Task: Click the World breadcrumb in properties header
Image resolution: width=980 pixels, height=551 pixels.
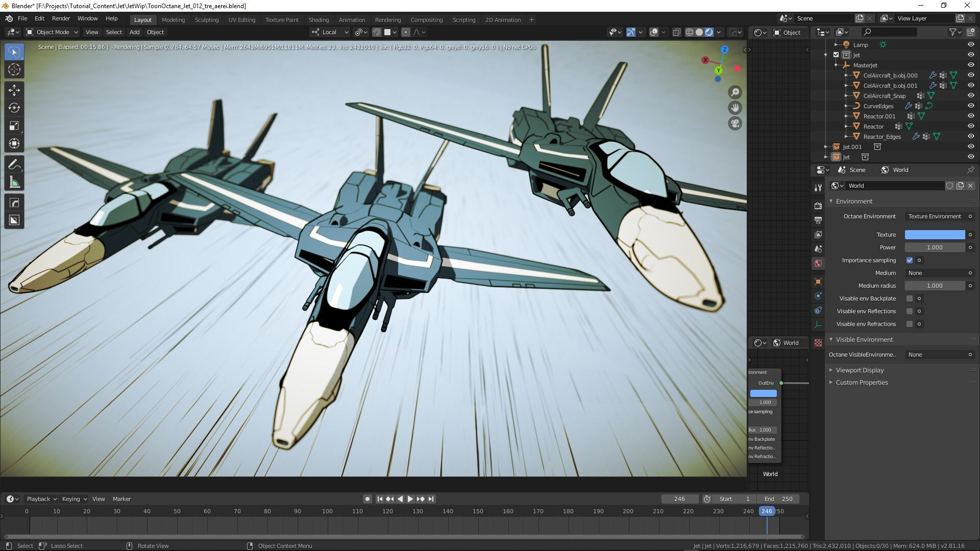Action: (895, 170)
